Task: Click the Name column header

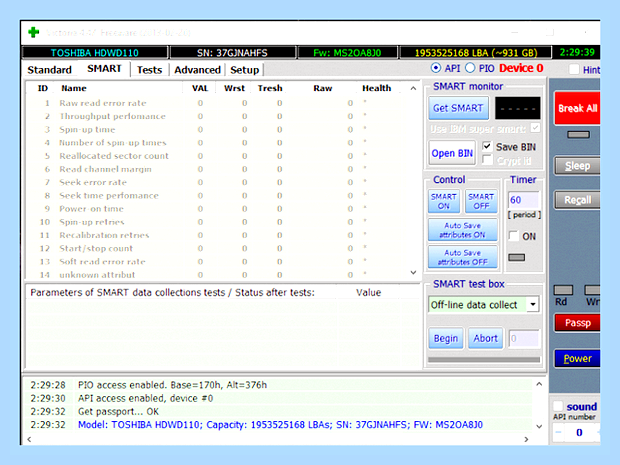Action: 74,88
